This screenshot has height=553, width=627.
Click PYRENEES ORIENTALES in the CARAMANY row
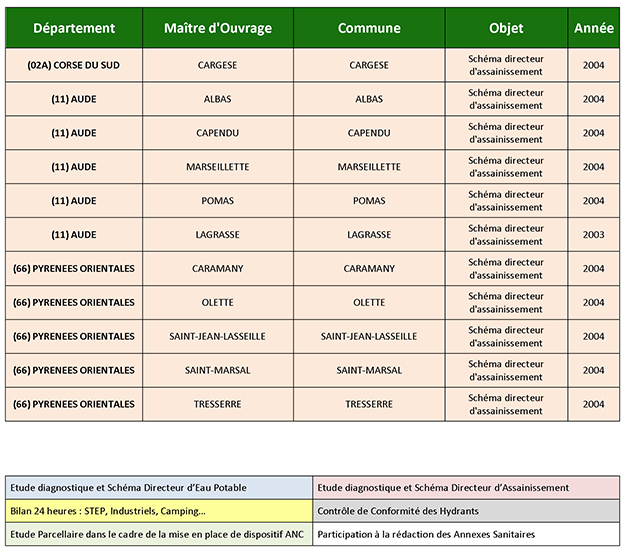[74, 269]
